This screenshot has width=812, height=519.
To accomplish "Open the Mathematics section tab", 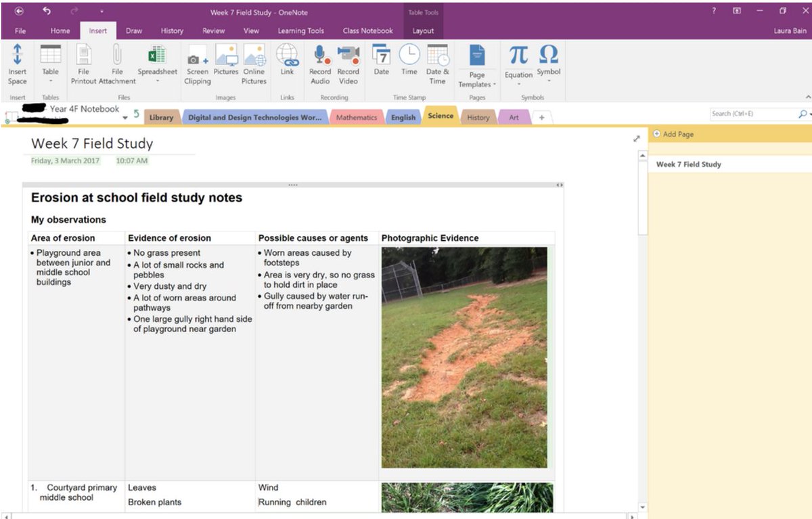I will coord(357,117).
